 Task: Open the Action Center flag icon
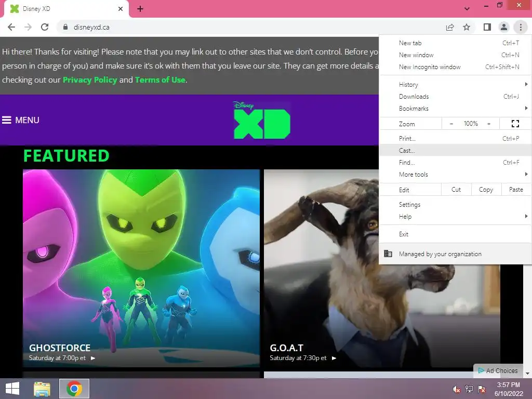coord(482,389)
